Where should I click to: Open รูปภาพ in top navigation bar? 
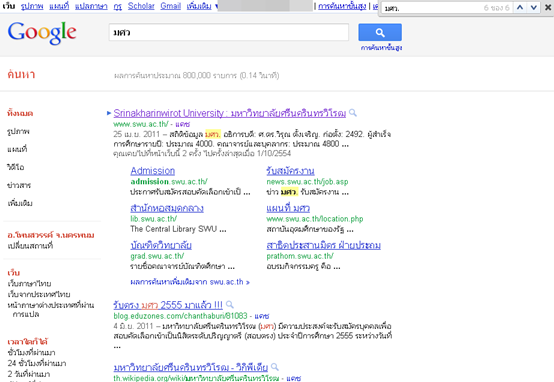(x=32, y=6)
